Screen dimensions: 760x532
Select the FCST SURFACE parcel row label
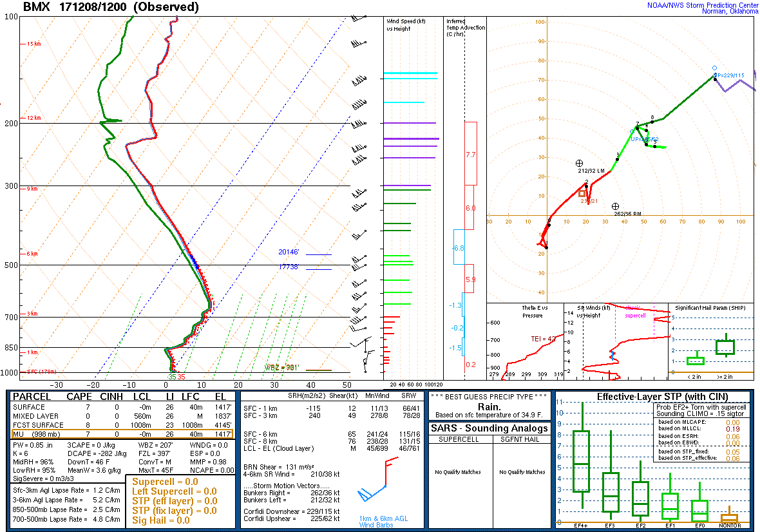click(38, 425)
